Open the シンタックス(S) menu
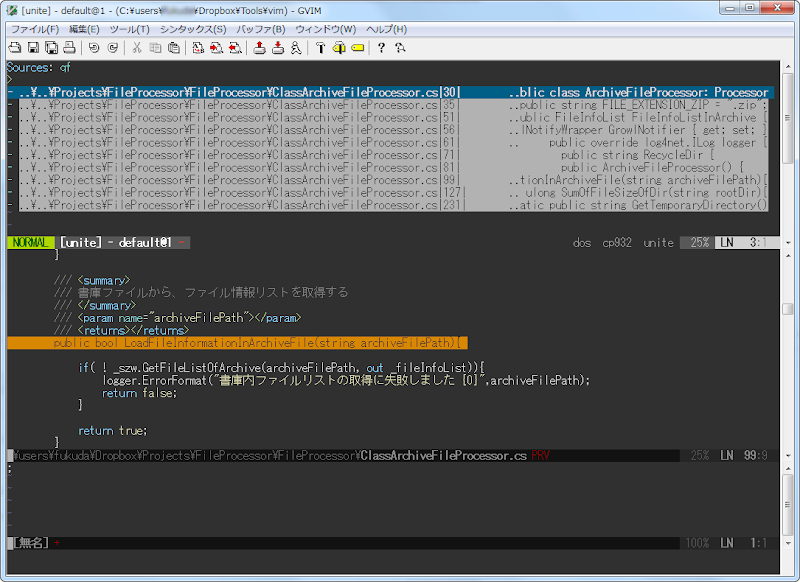 [x=193, y=29]
